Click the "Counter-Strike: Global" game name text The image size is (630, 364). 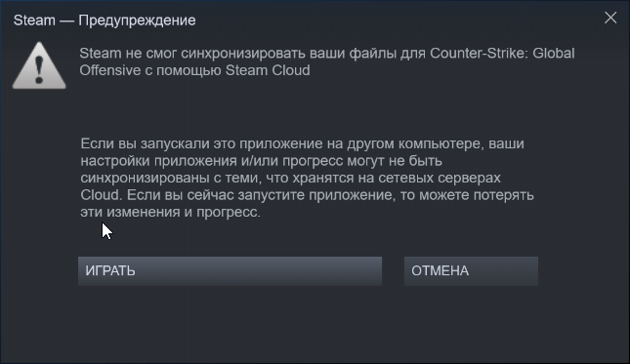(x=502, y=53)
